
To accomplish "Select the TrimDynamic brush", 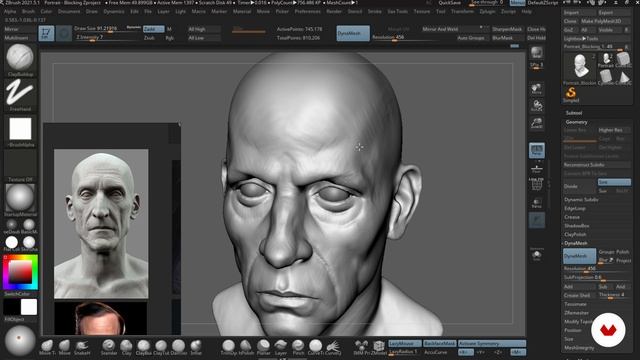I will [228, 347].
